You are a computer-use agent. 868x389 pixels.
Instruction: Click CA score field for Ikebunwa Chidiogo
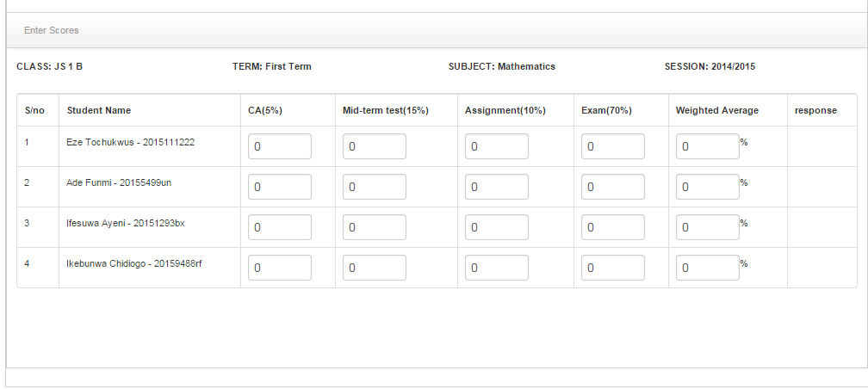coord(280,269)
